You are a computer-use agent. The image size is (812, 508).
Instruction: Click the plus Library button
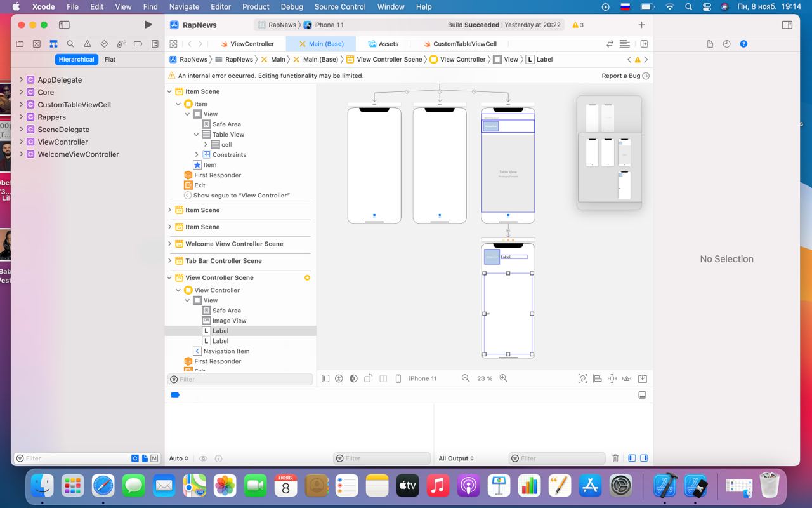(641, 25)
